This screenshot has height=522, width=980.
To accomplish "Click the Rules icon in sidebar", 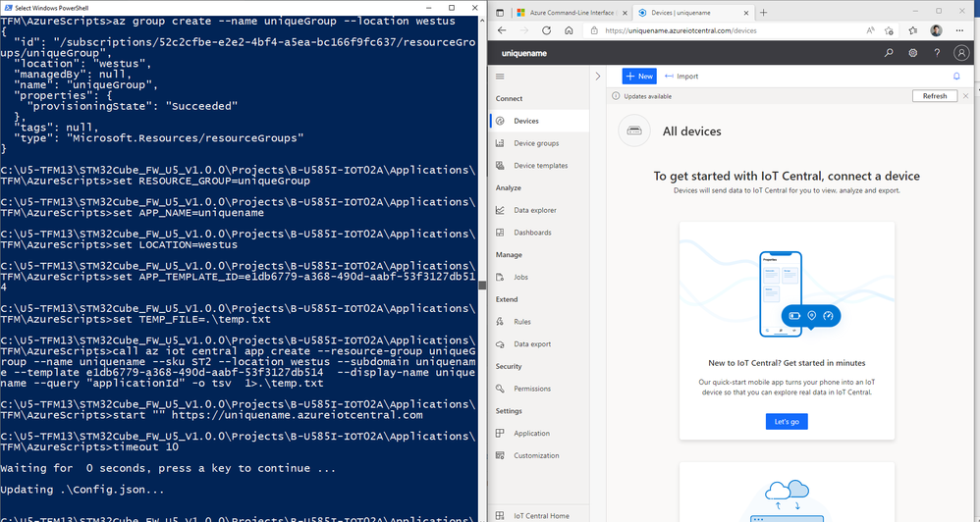I will coord(500,322).
